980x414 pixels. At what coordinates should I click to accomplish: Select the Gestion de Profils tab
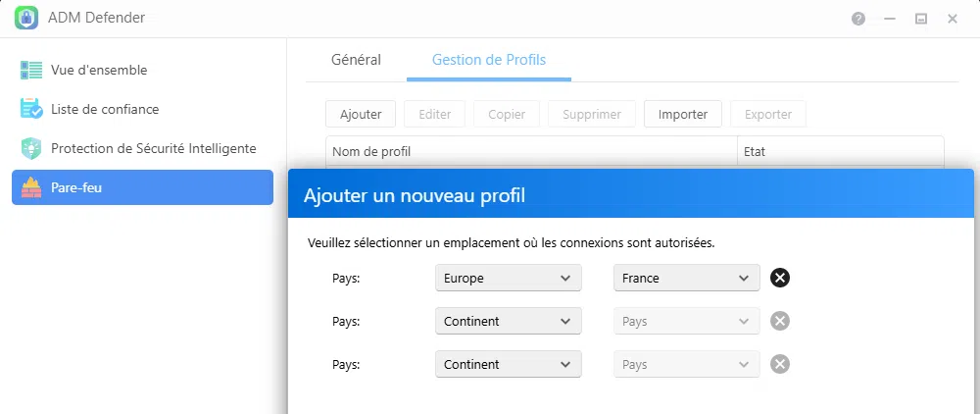489,60
